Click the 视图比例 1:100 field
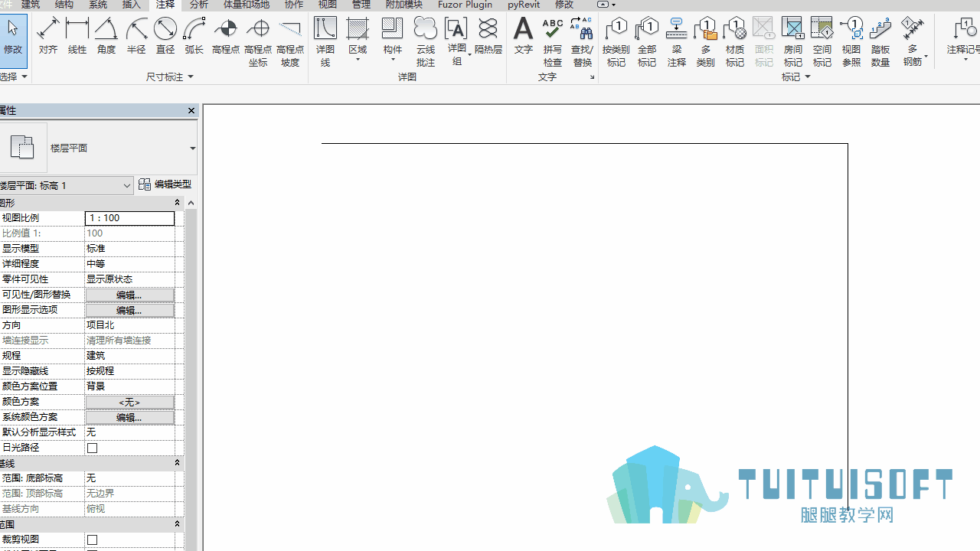Screen dimensions: 980x551 pos(129,218)
